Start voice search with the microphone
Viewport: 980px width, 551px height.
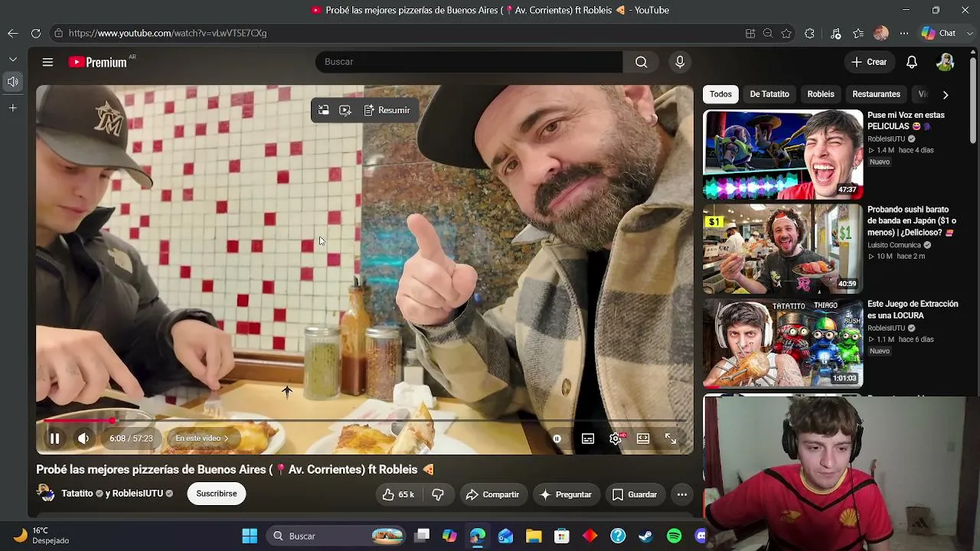click(x=680, y=62)
